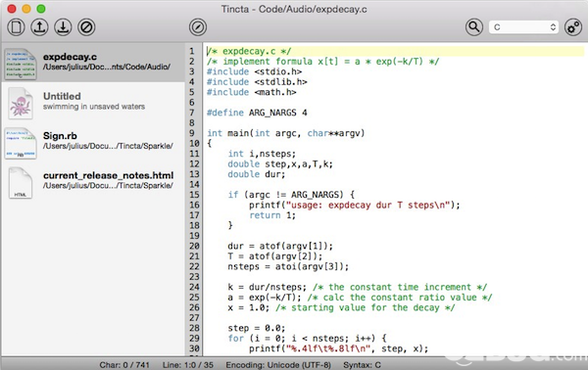The height and width of the screenshot is (370, 588).
Task: Click the close document circle-slash icon
Action: click(x=86, y=27)
